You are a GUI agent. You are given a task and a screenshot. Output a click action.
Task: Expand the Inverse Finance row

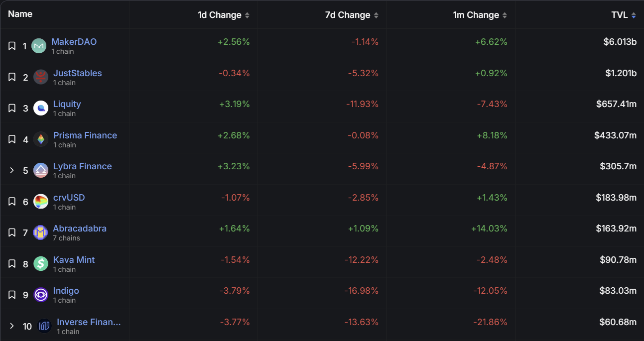point(12,326)
